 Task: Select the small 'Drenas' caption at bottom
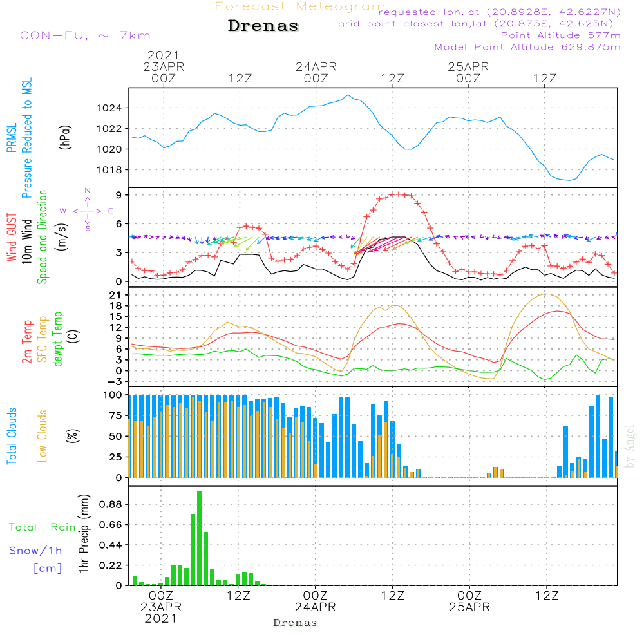point(296,623)
